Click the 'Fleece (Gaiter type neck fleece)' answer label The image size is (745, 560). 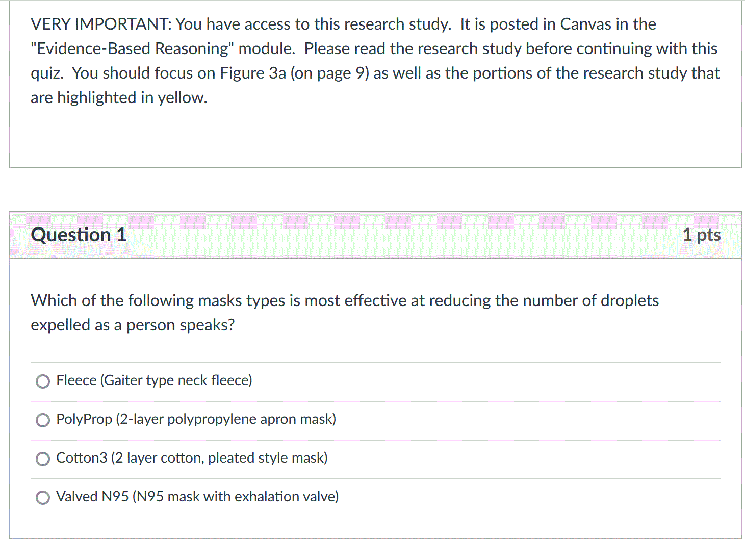click(154, 380)
